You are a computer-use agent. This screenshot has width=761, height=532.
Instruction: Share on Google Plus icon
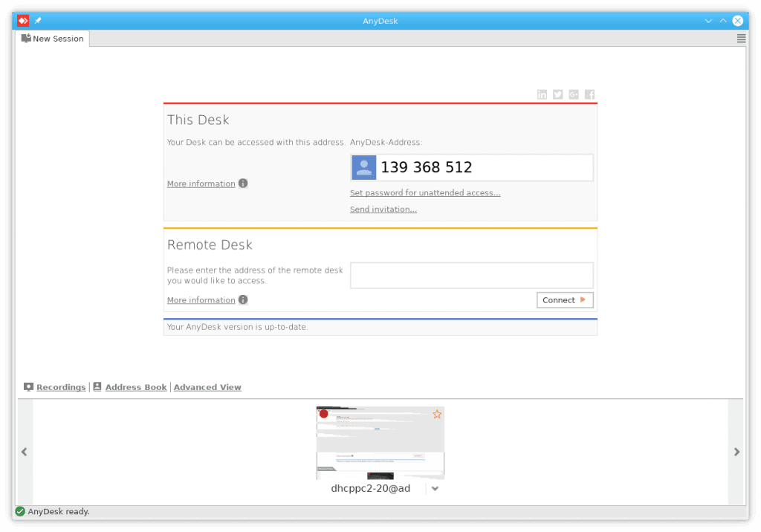[574, 94]
